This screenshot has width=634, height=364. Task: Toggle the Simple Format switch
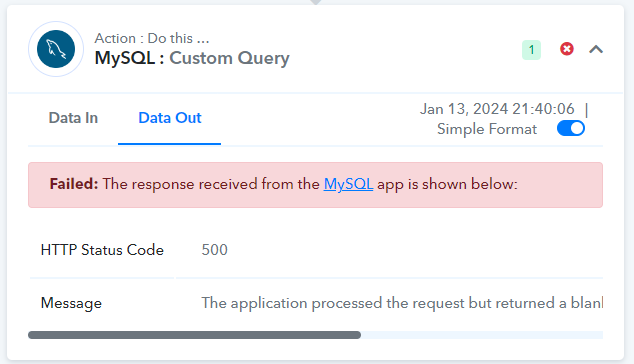coord(571,129)
